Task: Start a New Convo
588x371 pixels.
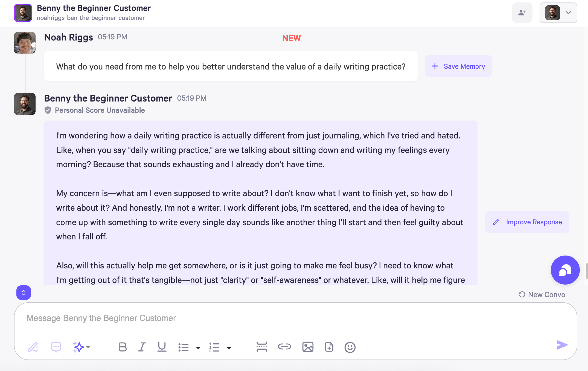Action: [x=542, y=294]
